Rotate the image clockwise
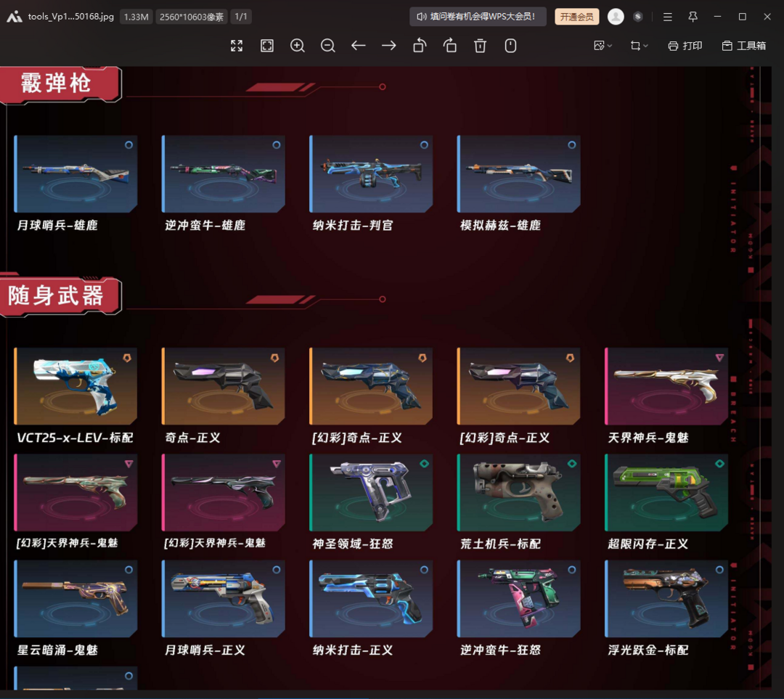784x699 pixels. 450,46
